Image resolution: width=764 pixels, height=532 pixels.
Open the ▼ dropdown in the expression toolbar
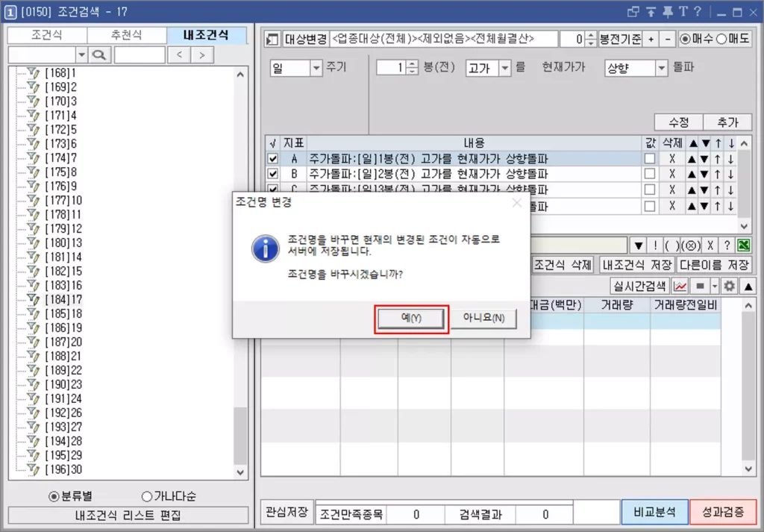(639, 245)
